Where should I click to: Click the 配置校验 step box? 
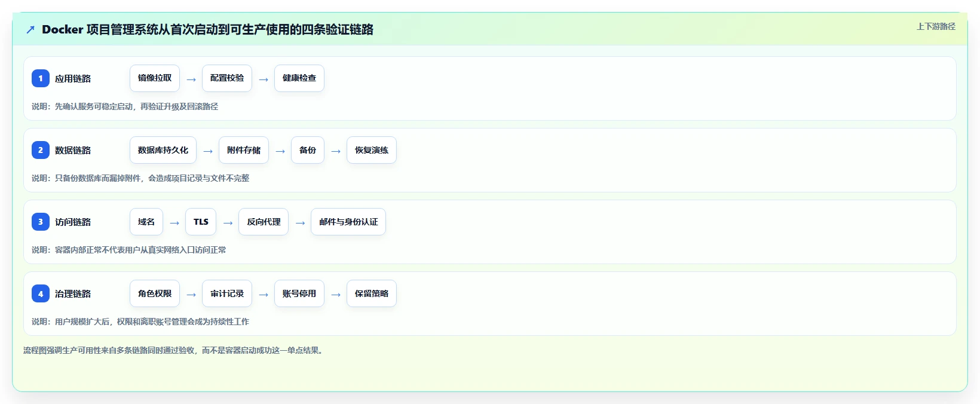click(227, 78)
